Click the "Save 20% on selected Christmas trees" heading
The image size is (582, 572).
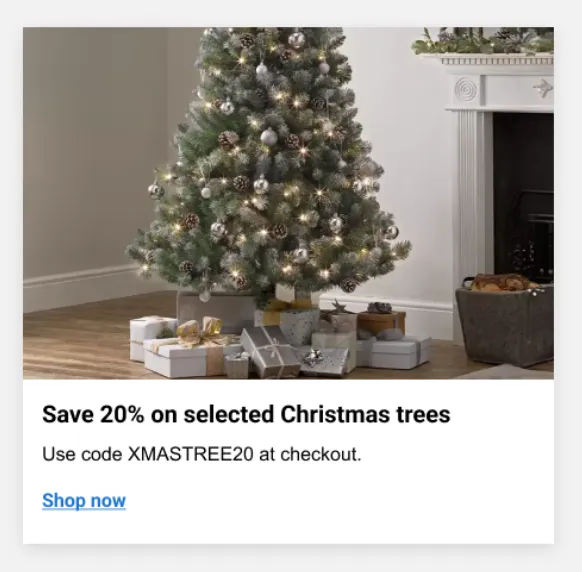click(x=246, y=414)
